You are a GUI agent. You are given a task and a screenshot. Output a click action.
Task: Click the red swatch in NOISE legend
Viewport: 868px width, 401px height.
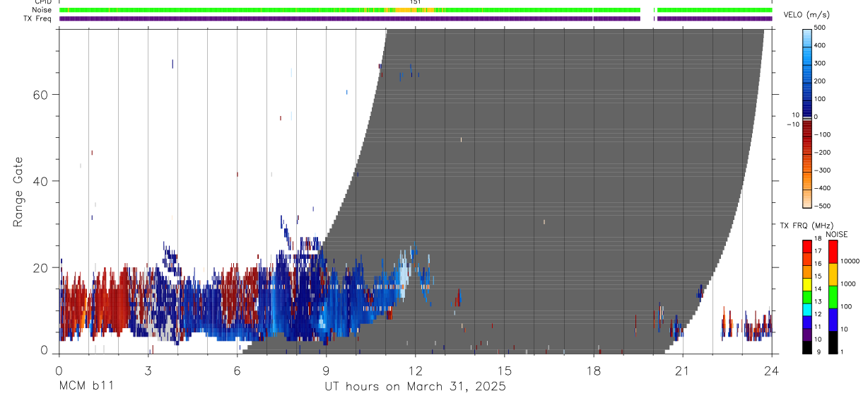click(x=833, y=251)
